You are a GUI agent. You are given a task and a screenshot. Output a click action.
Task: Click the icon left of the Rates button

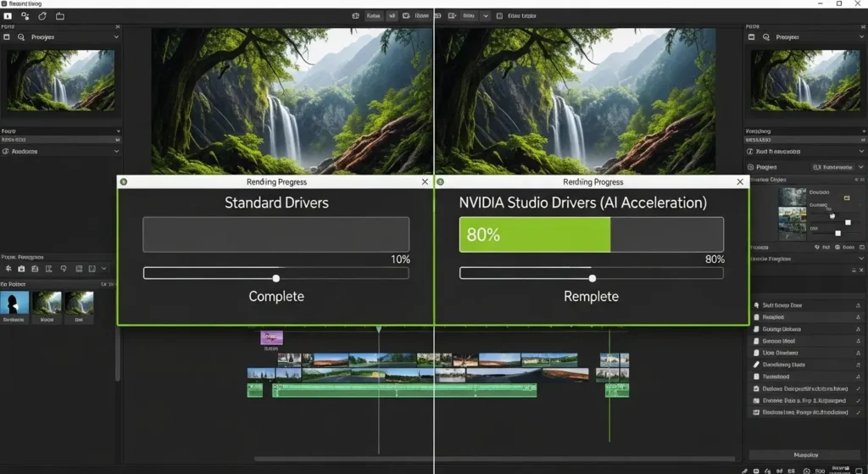click(356, 15)
